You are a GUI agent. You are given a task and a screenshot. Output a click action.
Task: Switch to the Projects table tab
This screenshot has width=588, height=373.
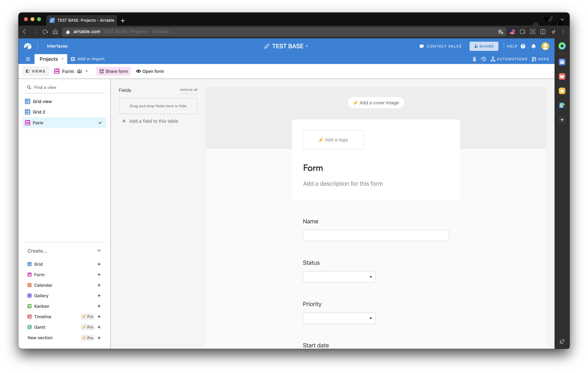[49, 59]
